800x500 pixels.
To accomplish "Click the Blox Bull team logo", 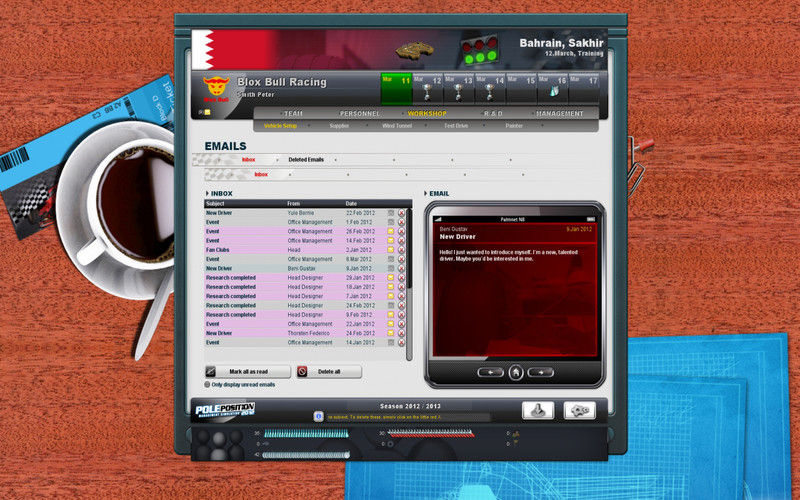I will click(216, 88).
